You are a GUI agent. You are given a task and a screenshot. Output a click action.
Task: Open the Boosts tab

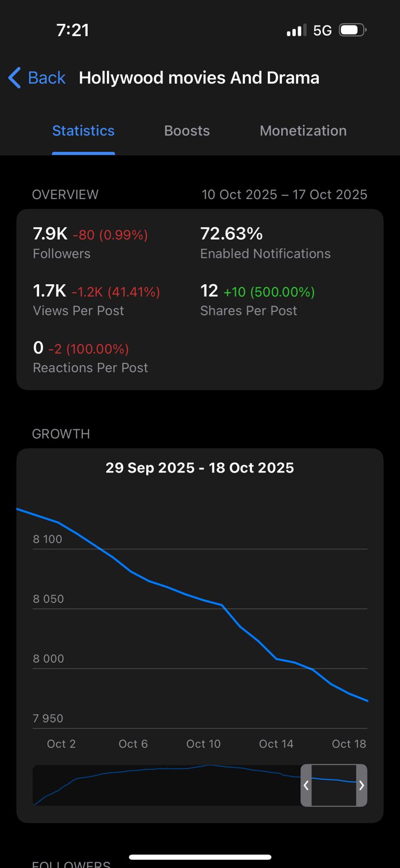(187, 131)
